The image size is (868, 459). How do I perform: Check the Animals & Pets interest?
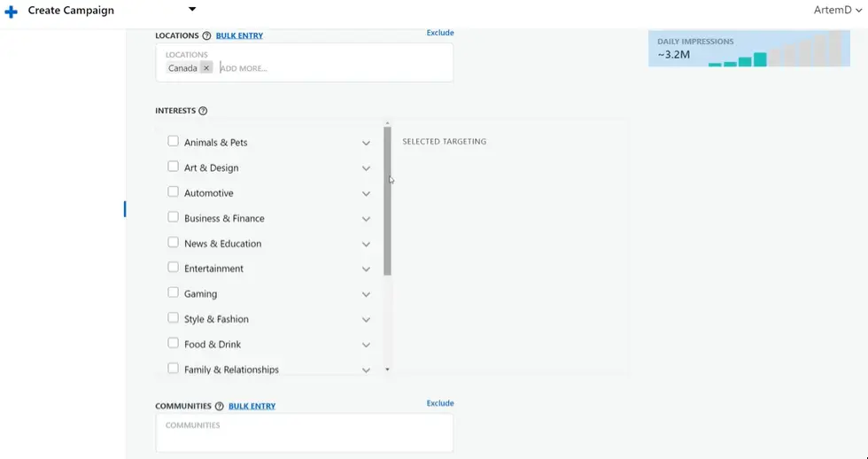(173, 142)
